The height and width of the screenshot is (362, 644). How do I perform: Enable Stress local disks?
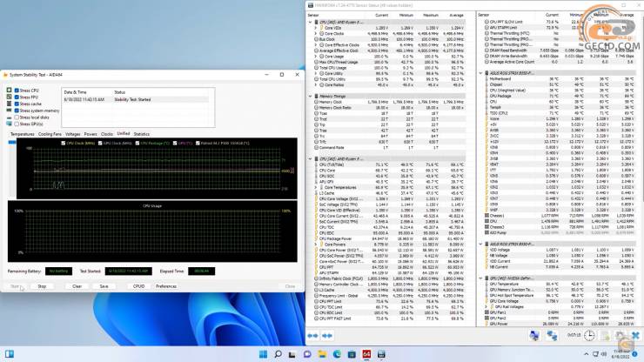(17, 117)
